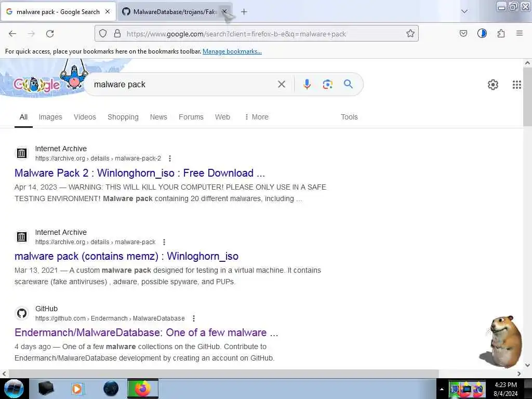Open options for malware-pack archive result
The height and width of the screenshot is (399, 532).
tap(164, 242)
